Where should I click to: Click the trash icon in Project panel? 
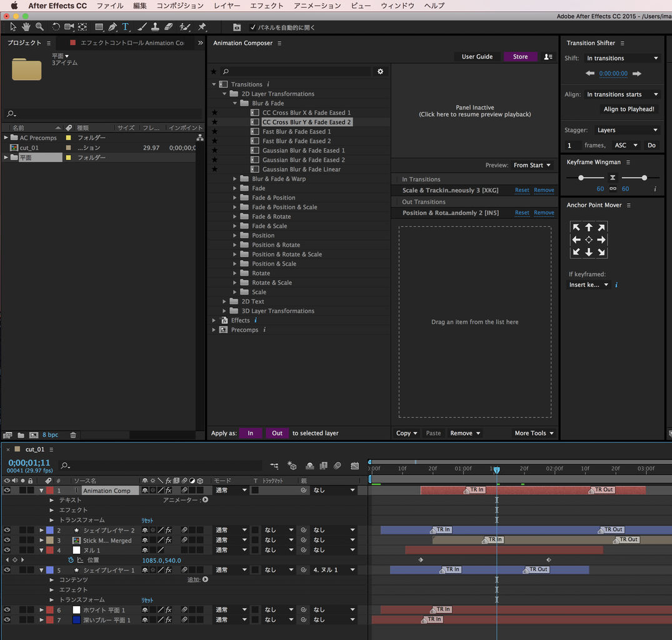point(73,435)
